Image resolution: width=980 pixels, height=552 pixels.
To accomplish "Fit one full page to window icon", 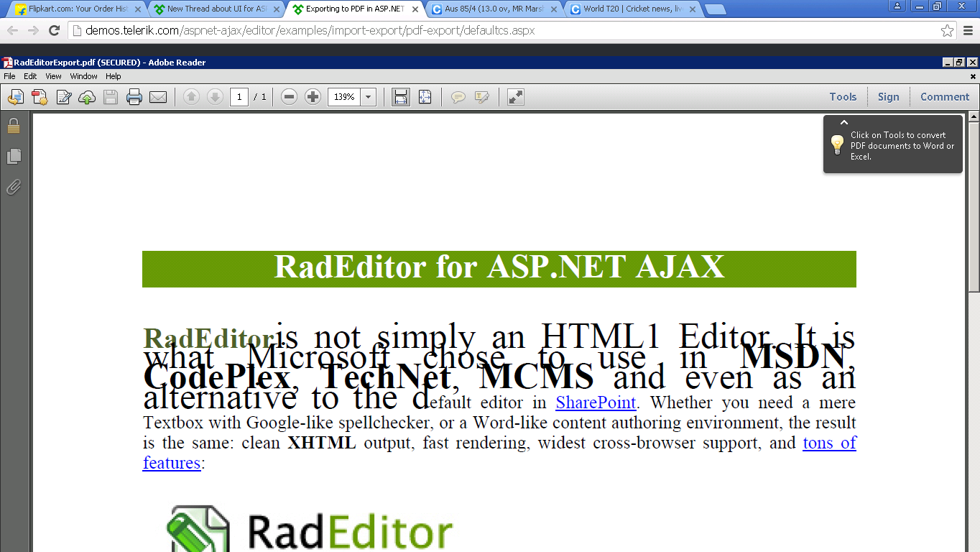I will (425, 97).
